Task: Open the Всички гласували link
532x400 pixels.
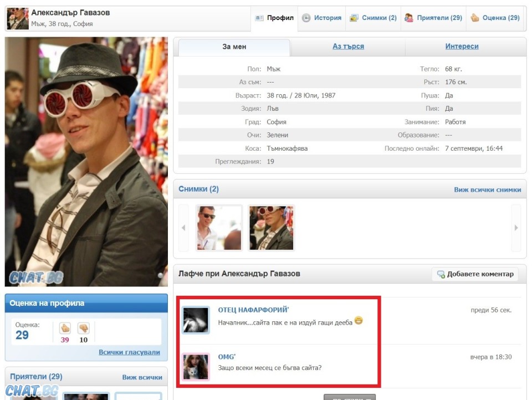Action: (129, 352)
